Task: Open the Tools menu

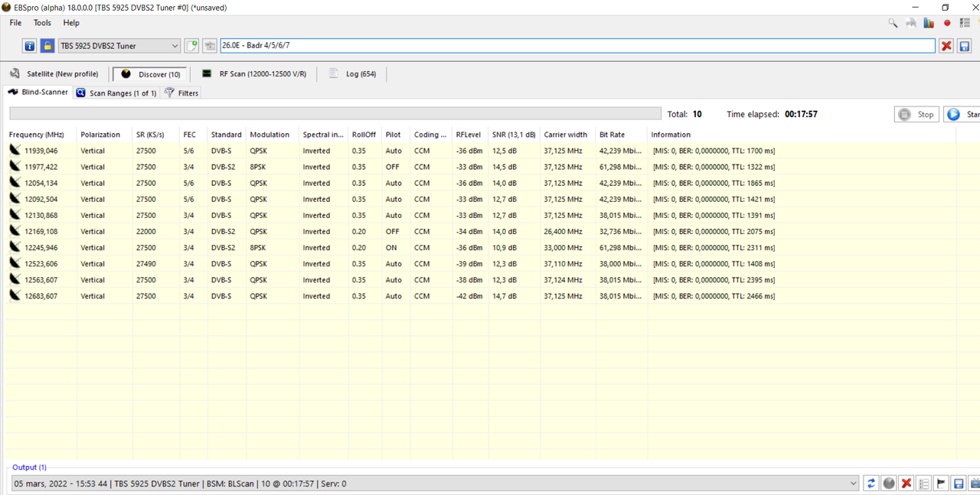Action: [42, 23]
